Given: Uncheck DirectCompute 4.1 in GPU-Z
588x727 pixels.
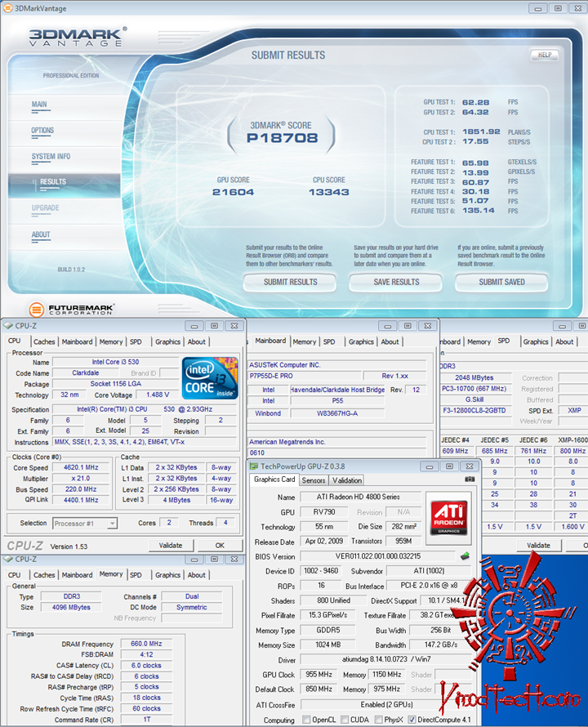Looking at the screenshot, I should click(x=412, y=720).
